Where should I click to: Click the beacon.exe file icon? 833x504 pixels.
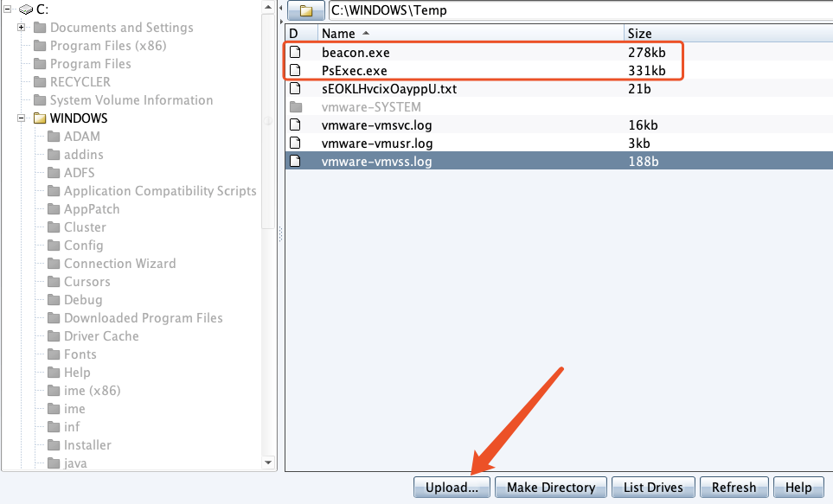pyautogui.click(x=295, y=52)
